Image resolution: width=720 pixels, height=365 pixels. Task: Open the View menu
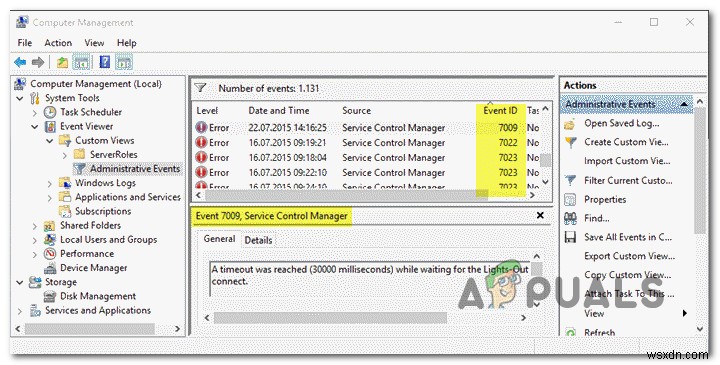94,43
